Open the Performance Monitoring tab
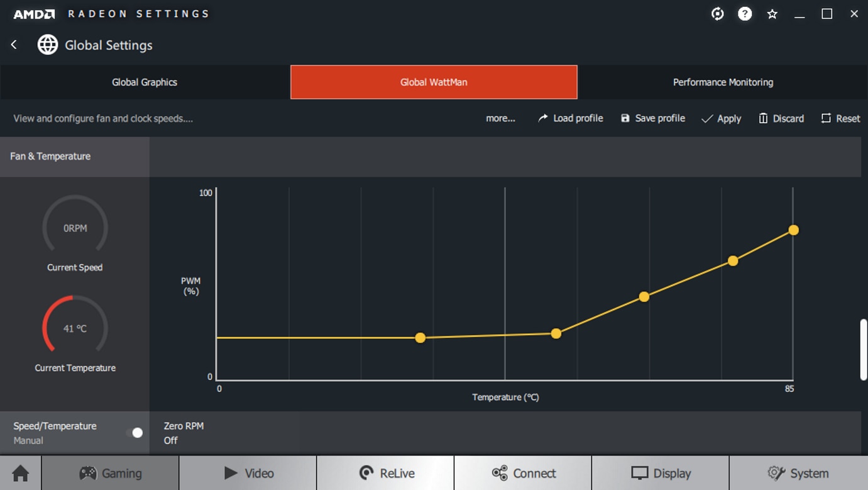Screen dimensions: 868x490 click(723, 82)
